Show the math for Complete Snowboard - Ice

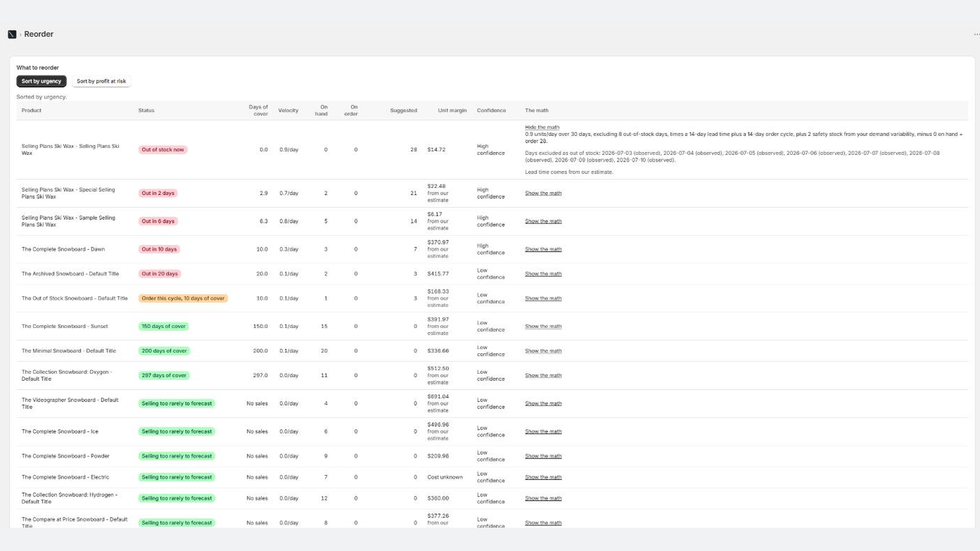click(x=543, y=432)
